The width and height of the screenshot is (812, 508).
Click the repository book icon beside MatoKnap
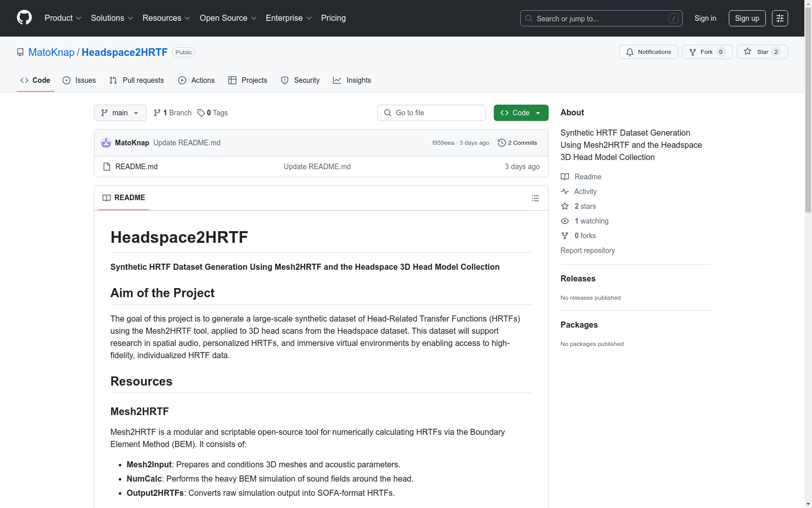[20, 52]
